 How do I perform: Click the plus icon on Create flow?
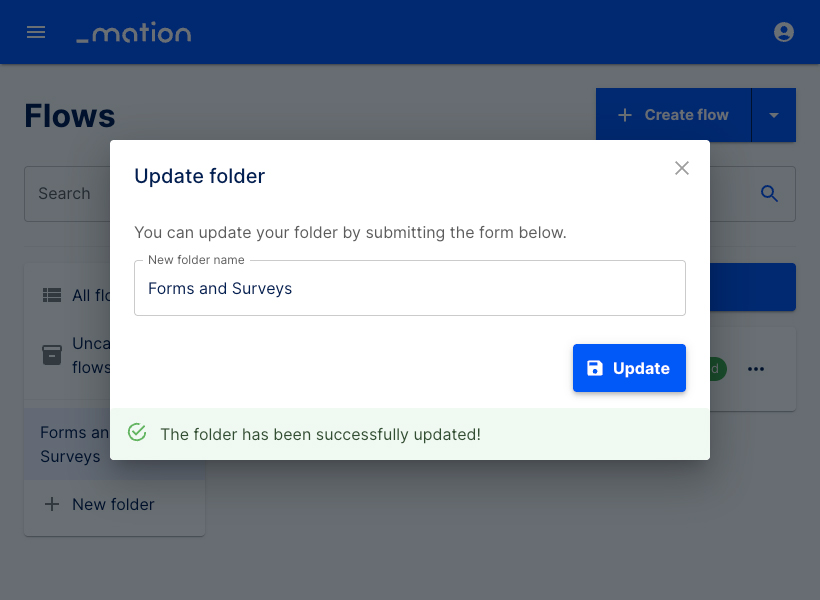tap(625, 115)
